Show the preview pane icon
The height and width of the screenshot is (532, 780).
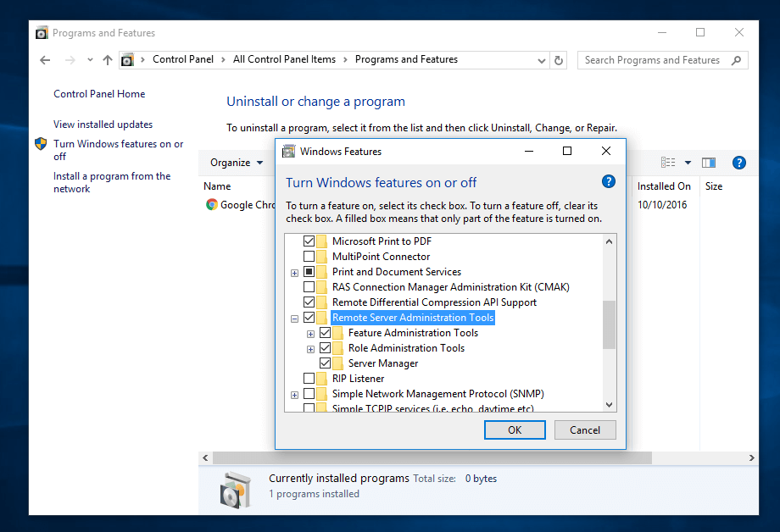pyautogui.click(x=709, y=162)
